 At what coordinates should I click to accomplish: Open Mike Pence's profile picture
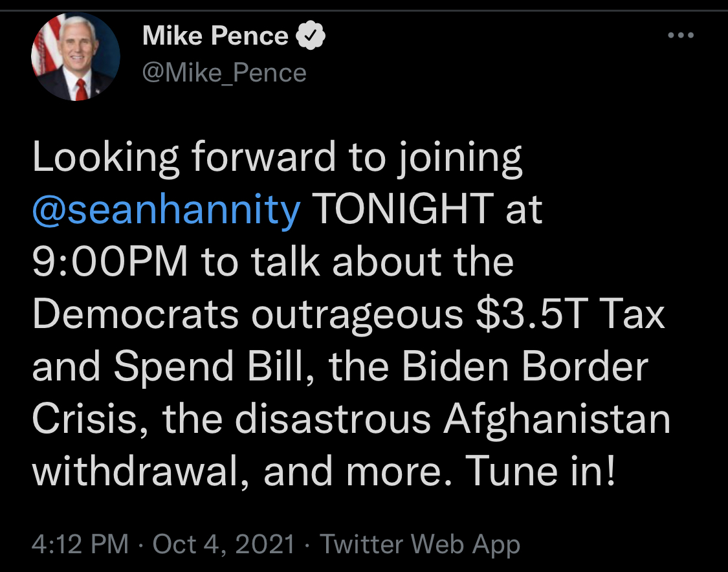point(76,57)
